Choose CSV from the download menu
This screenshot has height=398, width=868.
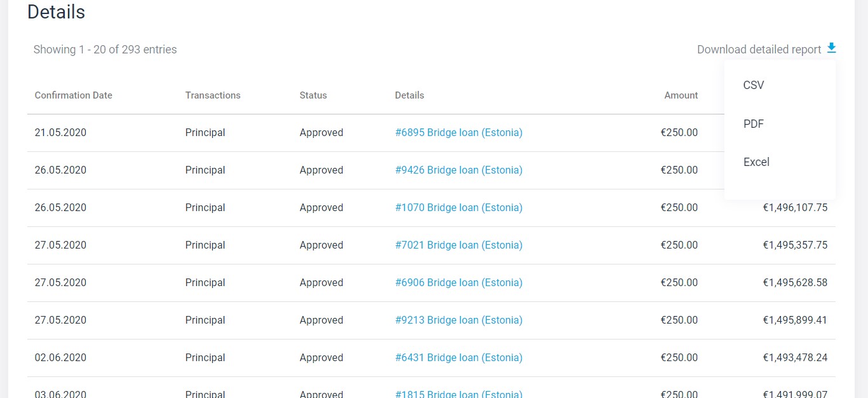[x=754, y=85]
